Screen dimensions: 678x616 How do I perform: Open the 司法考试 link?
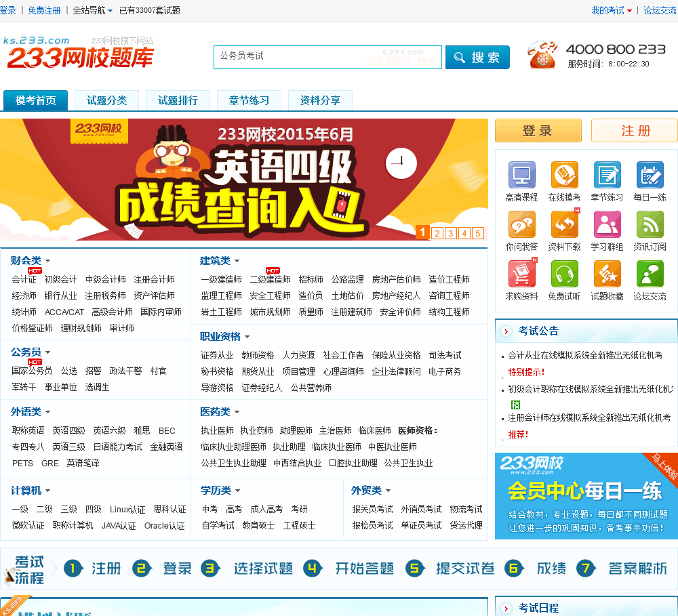445,355
